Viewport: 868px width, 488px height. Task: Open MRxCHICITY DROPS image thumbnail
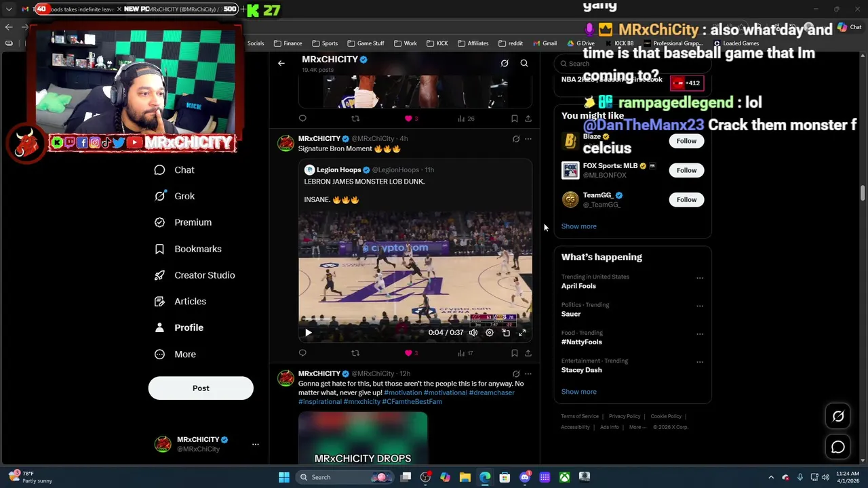(x=363, y=438)
